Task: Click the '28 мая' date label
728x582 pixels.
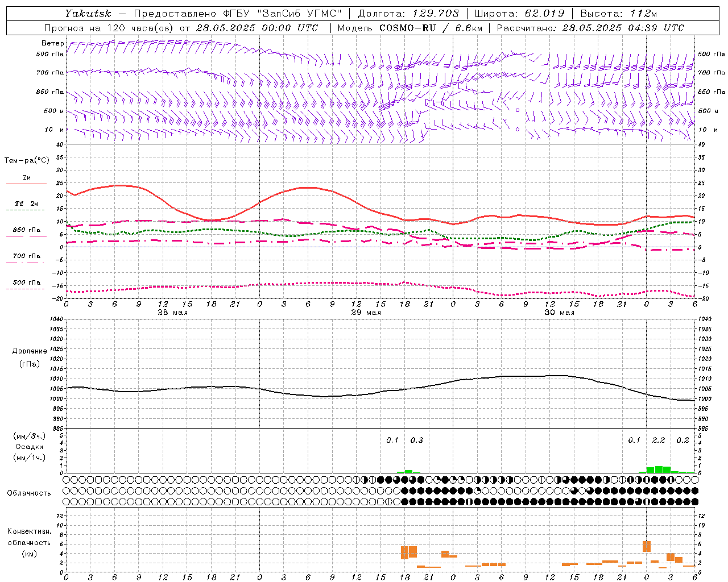Action: click(x=172, y=313)
